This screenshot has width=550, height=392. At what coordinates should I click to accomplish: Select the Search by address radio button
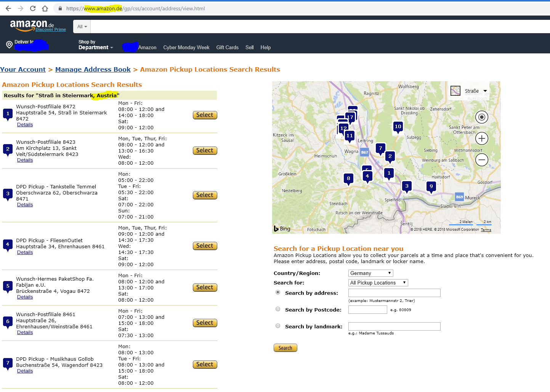coord(278,292)
